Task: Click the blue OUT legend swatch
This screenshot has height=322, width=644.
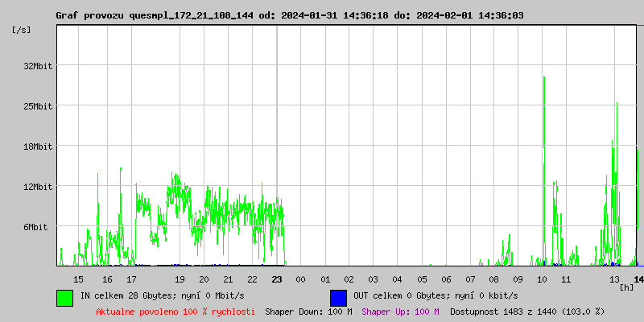Action: 338,297
